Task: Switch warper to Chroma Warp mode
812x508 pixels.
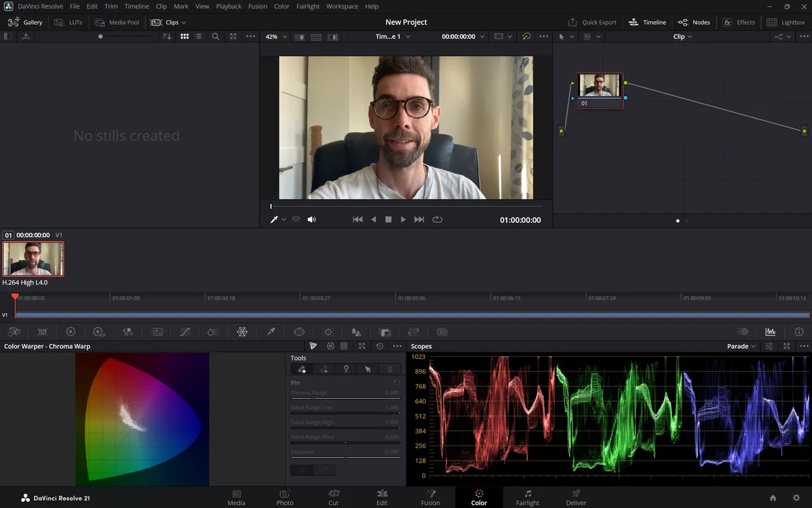Action: 313,346
